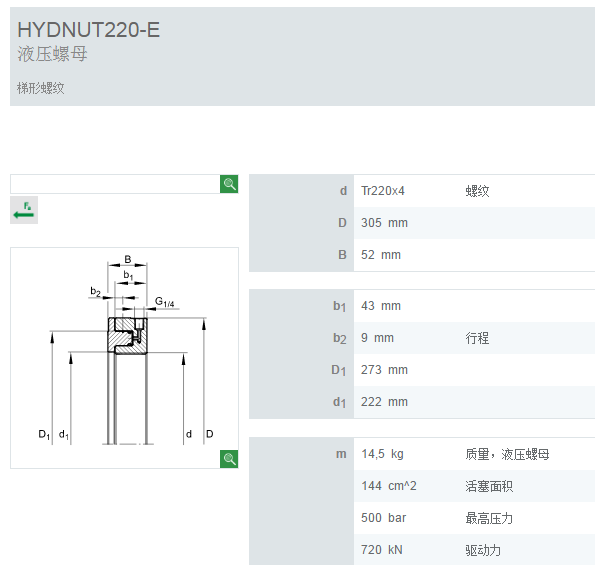Click the 梯形螺纹 description line

(x=41, y=88)
